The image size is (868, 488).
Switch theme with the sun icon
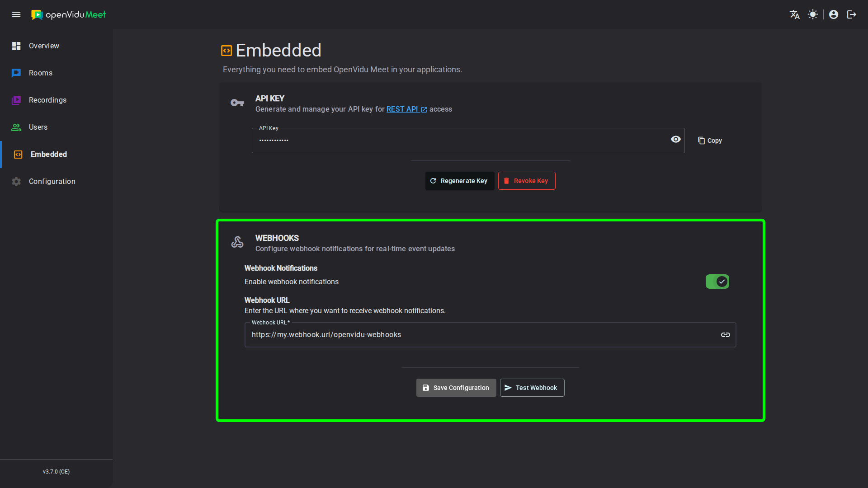(x=813, y=14)
